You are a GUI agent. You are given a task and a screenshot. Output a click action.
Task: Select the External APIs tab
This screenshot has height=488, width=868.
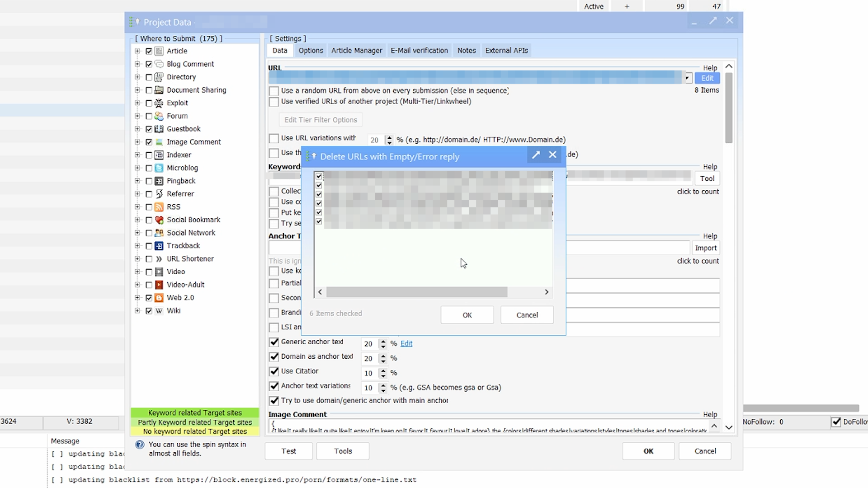(x=506, y=50)
